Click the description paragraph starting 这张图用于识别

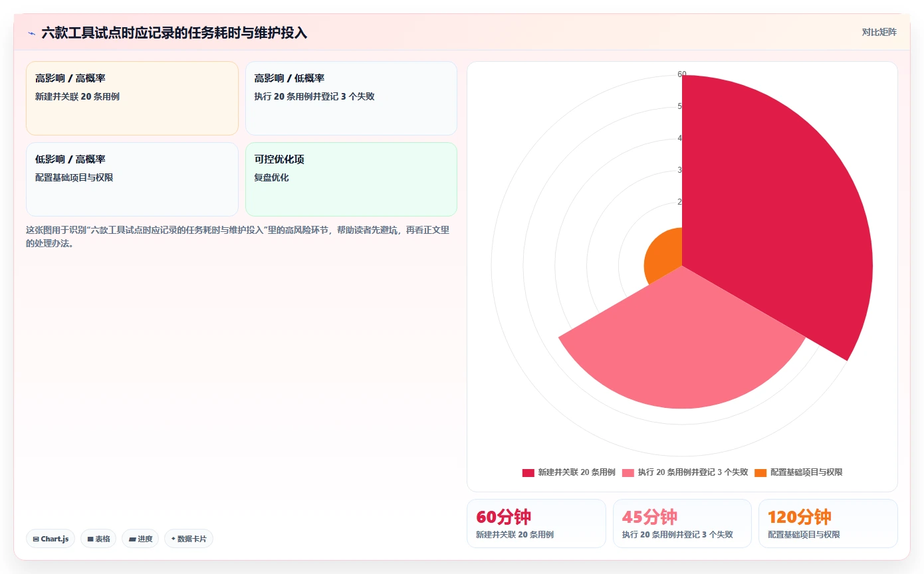tap(238, 237)
